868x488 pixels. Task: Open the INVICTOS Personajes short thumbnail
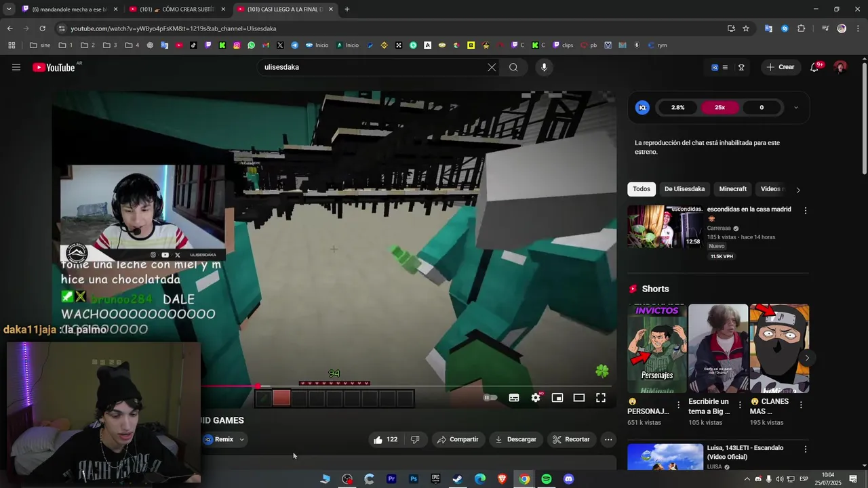click(657, 348)
